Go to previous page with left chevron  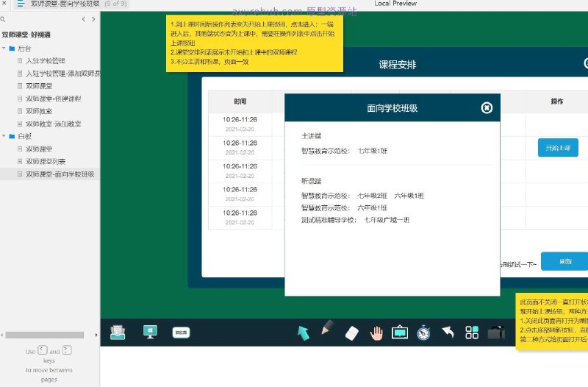tap(83, 19)
